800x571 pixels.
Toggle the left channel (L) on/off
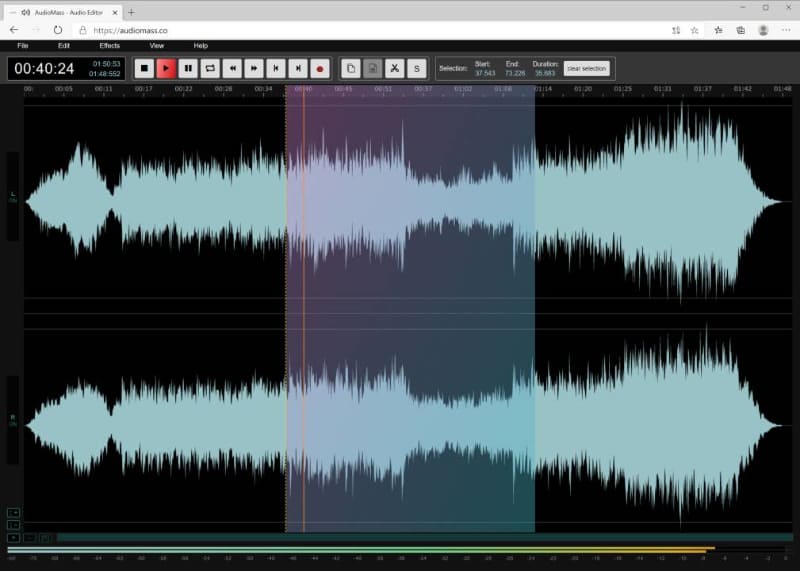[x=13, y=197]
